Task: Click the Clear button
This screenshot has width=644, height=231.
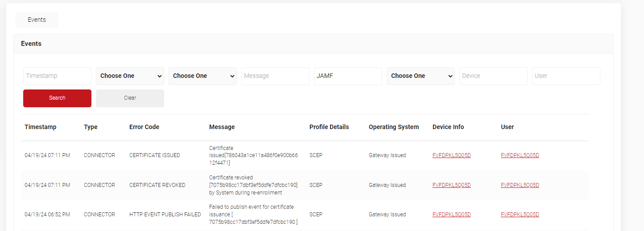Action: pos(130,98)
